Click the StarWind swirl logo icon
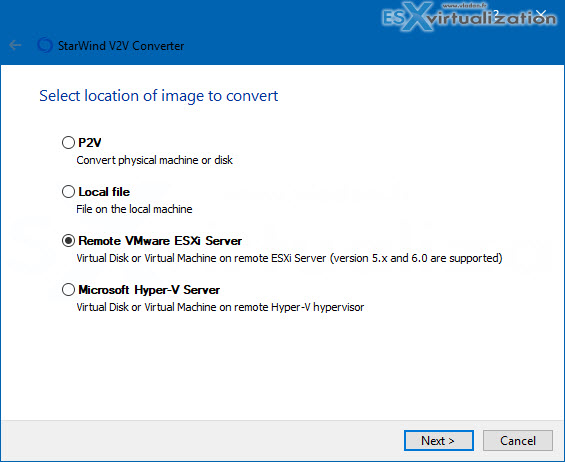The image size is (565, 462). pos(45,45)
